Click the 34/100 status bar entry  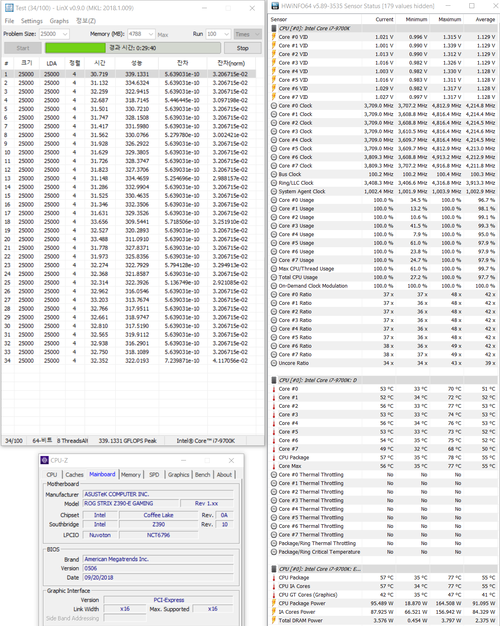pyautogui.click(x=14, y=441)
